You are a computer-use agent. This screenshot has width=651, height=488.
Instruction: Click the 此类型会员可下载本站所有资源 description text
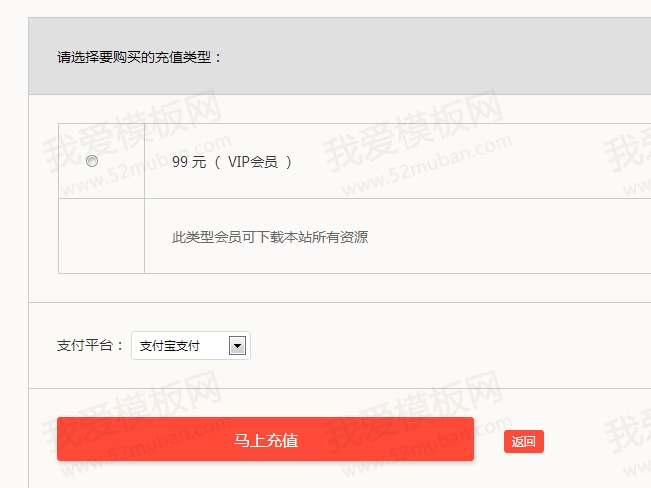click(x=270, y=237)
